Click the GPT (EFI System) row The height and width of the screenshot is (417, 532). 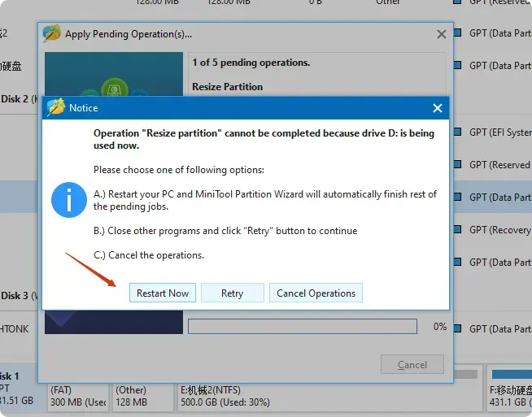[x=493, y=132]
